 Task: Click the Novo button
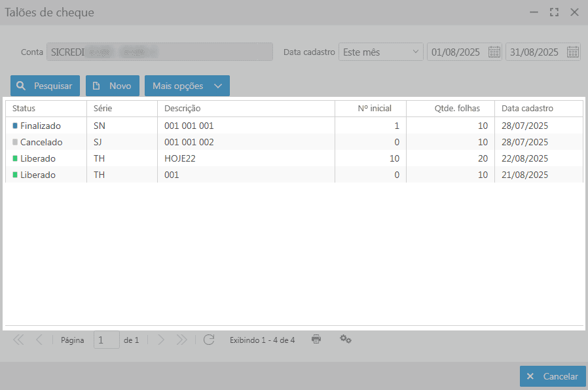(x=112, y=86)
